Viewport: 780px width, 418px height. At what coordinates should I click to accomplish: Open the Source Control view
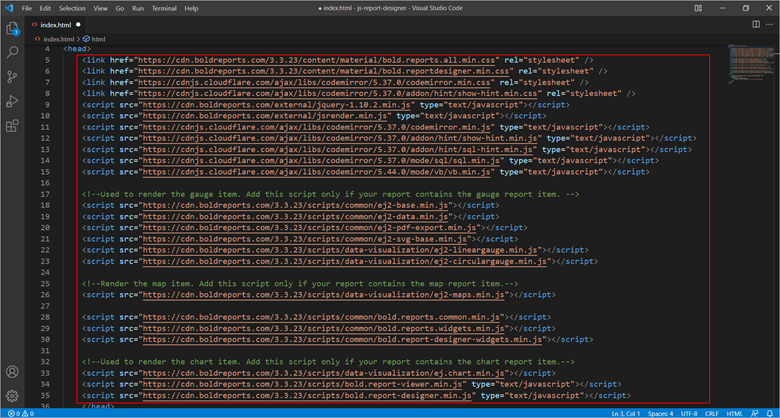pos(12,77)
